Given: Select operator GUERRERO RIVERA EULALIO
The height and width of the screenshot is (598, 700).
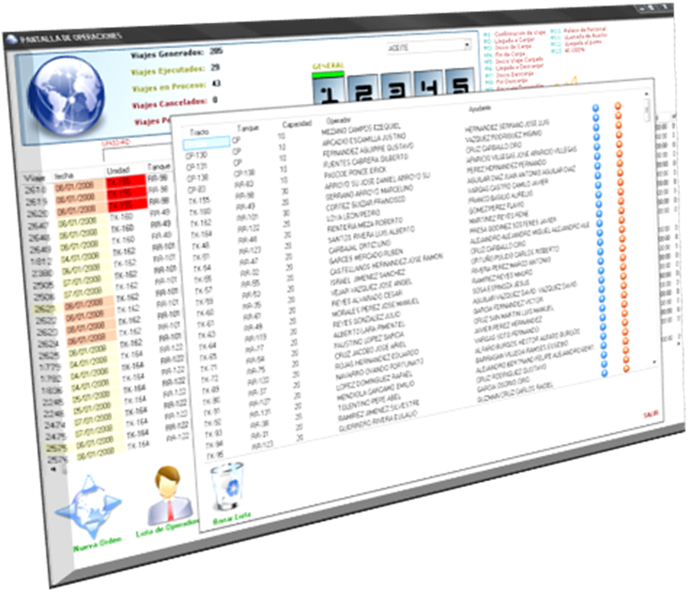Looking at the screenshot, I should (x=378, y=422).
